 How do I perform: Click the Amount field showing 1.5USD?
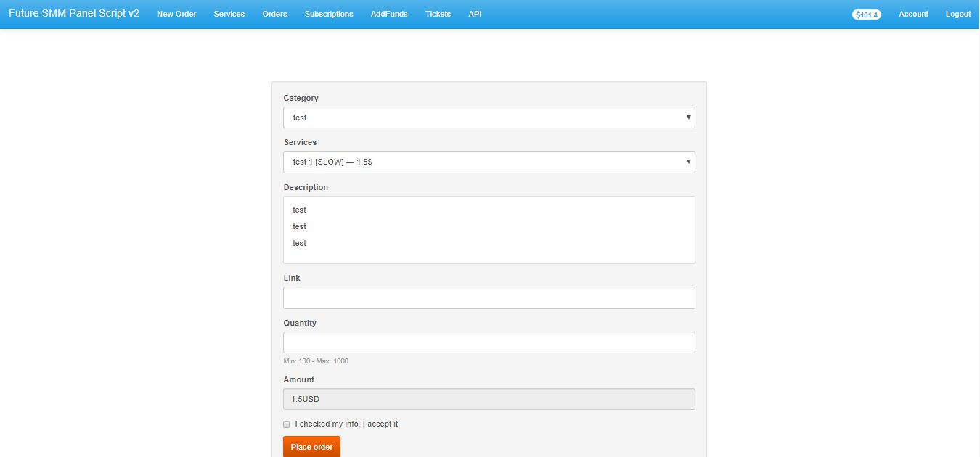(x=489, y=399)
